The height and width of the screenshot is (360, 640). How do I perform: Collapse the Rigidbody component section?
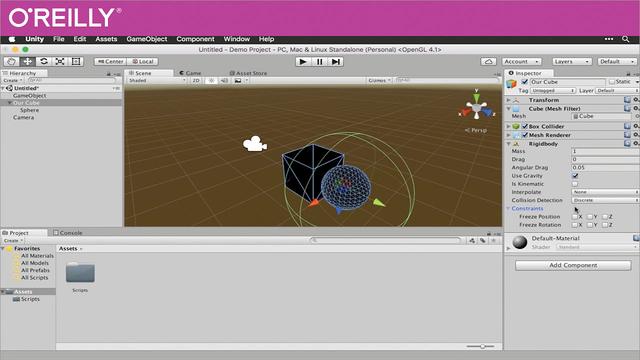(509, 144)
